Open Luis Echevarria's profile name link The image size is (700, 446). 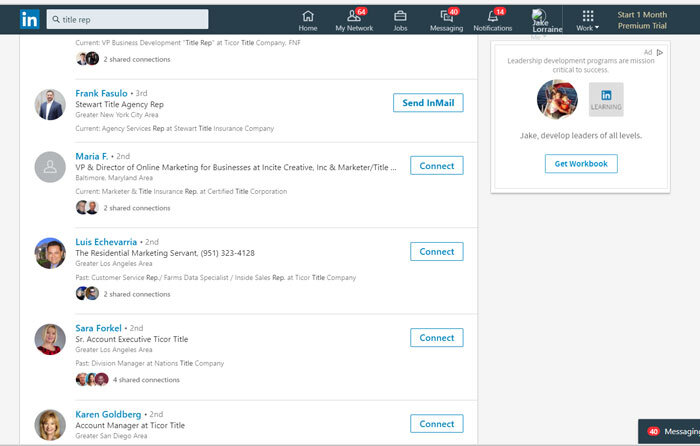pyautogui.click(x=106, y=242)
